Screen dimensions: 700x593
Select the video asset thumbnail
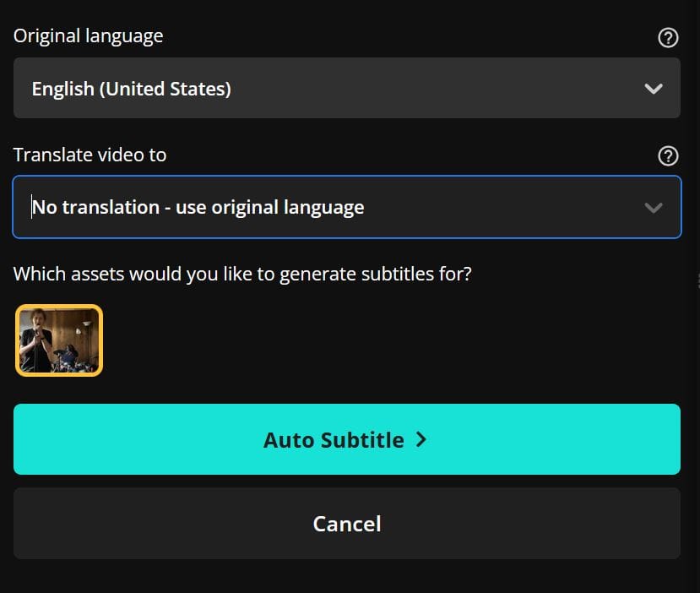59,340
